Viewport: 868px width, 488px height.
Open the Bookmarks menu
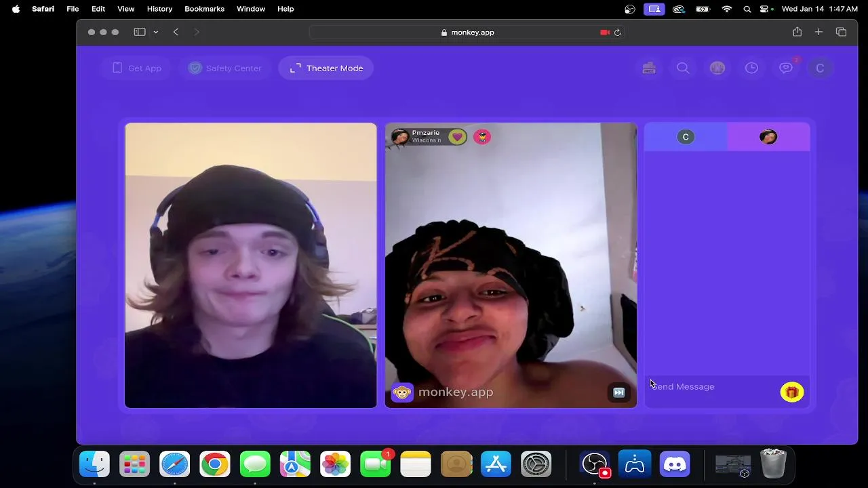(x=204, y=9)
